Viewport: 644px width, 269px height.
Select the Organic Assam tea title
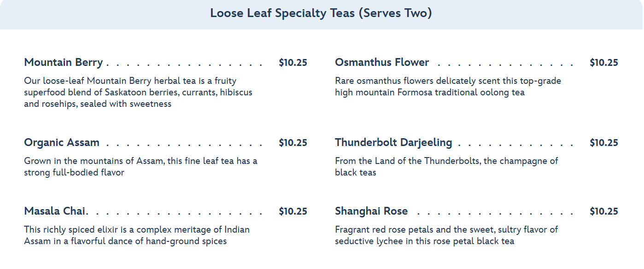pyautogui.click(x=62, y=143)
